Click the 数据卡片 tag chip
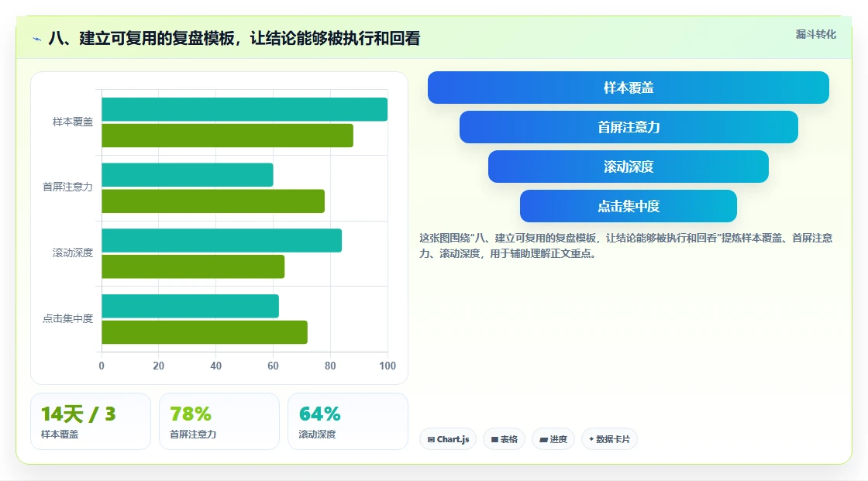Screen dimensions: 868x481 click(x=609, y=439)
